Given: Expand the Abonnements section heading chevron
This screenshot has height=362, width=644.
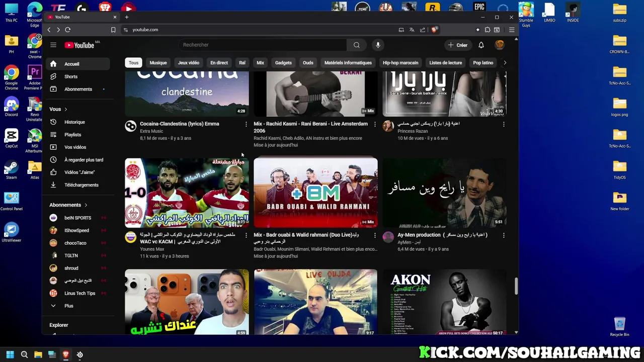Looking at the screenshot, I should click(86, 205).
